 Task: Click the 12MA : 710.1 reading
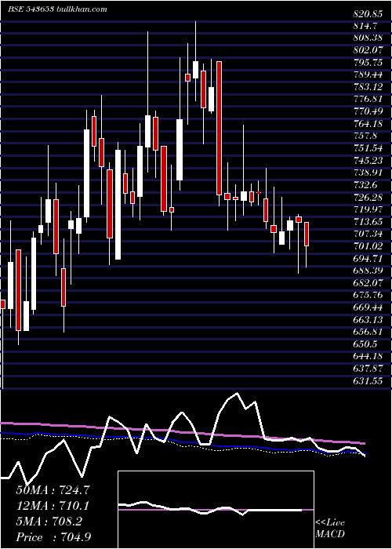pos(53,506)
